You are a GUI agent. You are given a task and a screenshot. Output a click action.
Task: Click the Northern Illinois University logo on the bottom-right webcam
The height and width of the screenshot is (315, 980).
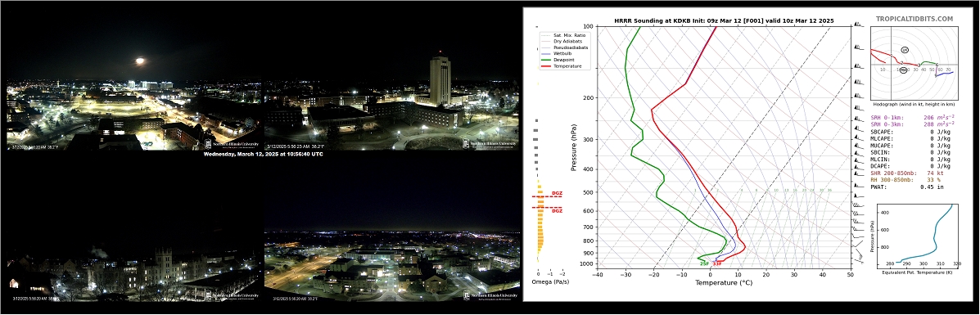tap(490, 296)
